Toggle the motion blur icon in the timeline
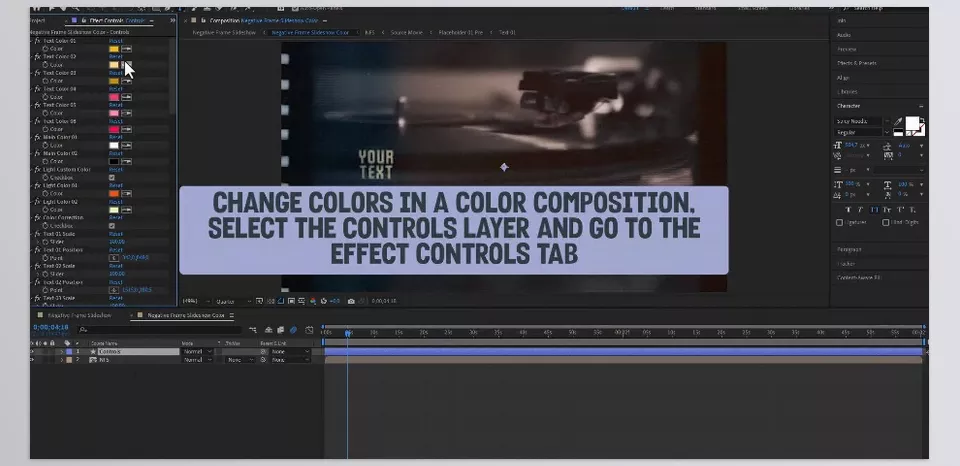 click(x=293, y=330)
